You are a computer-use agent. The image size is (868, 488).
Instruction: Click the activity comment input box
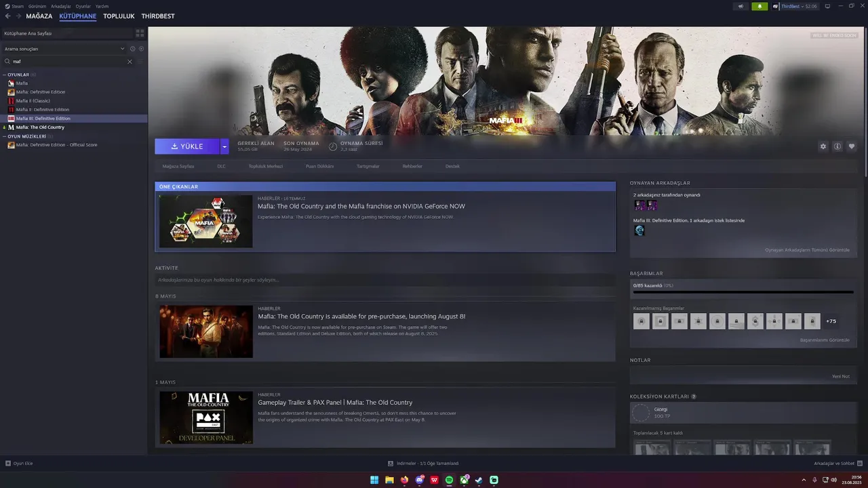pos(384,280)
